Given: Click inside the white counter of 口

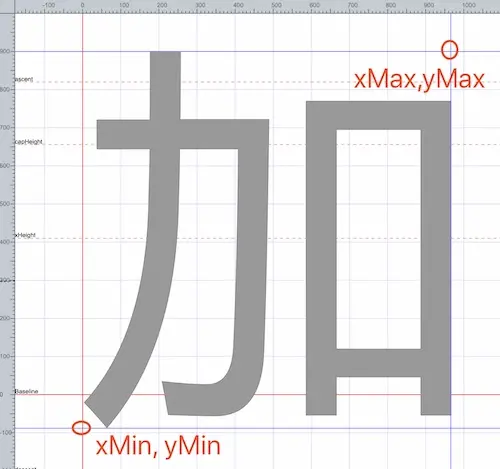Looking at the screenshot, I should pyautogui.click(x=379, y=239).
